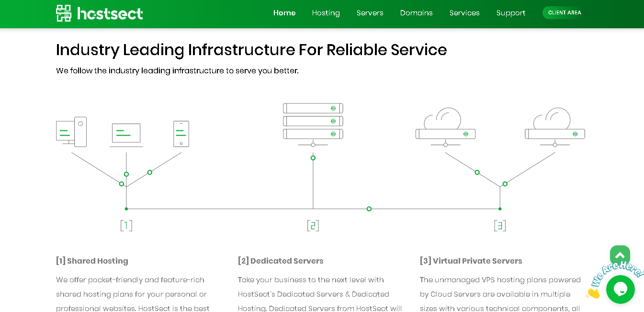644x312 pixels.
Task: Click the [1] Shared Hosting heading
Action: (92, 261)
